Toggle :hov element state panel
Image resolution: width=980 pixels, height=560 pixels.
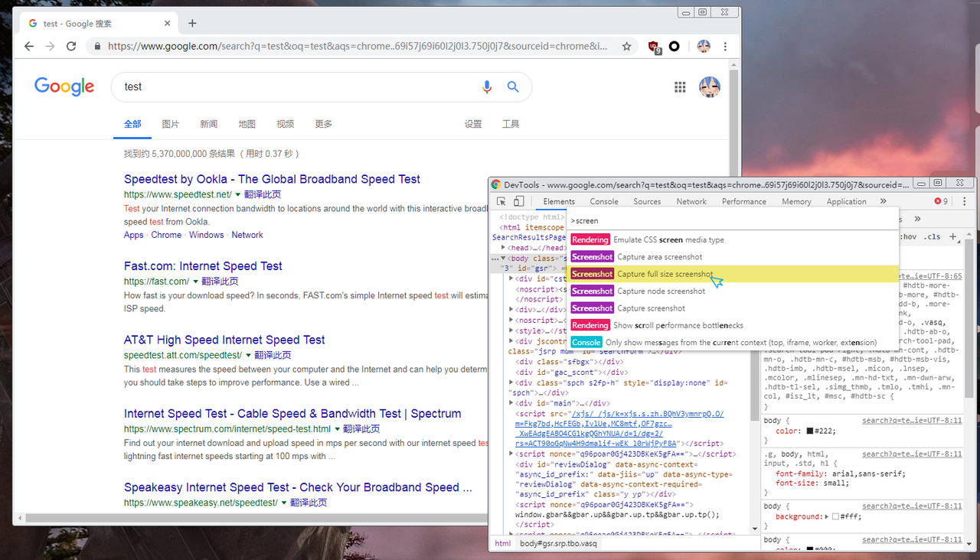tap(910, 237)
